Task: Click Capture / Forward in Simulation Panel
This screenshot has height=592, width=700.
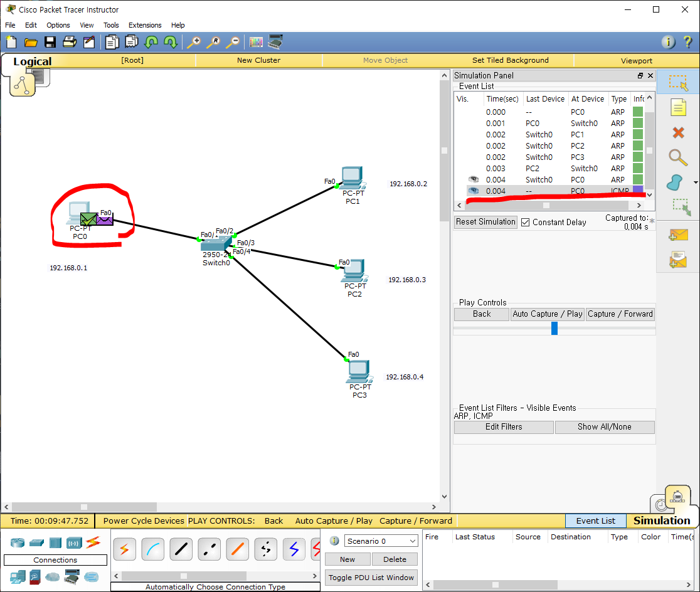Action: tap(620, 314)
